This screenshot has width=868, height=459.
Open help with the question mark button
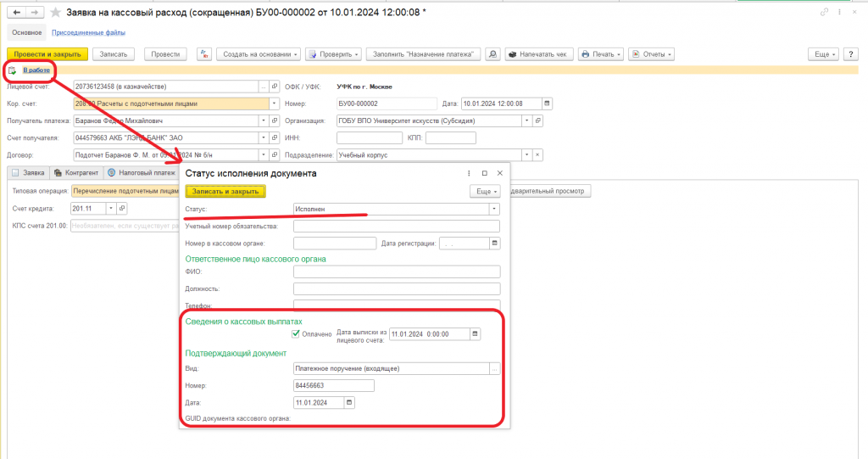851,54
